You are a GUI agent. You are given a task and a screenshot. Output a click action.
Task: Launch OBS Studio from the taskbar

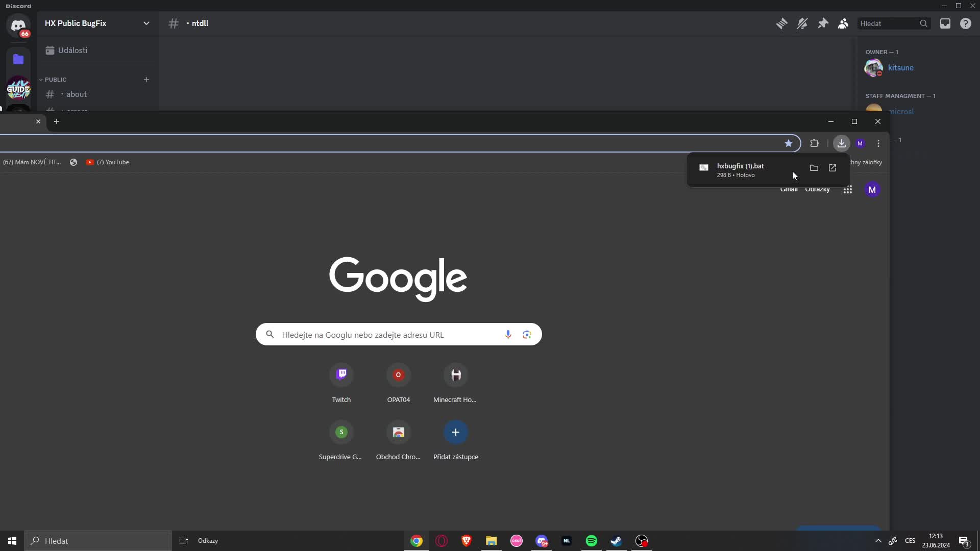point(641,541)
